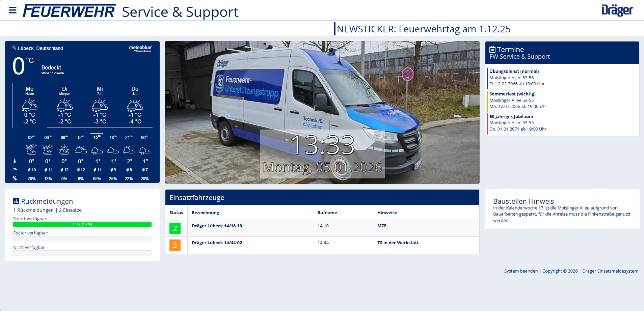Click the System beenden link
Image resolution: width=644 pixels, height=311 pixels.
521,271
